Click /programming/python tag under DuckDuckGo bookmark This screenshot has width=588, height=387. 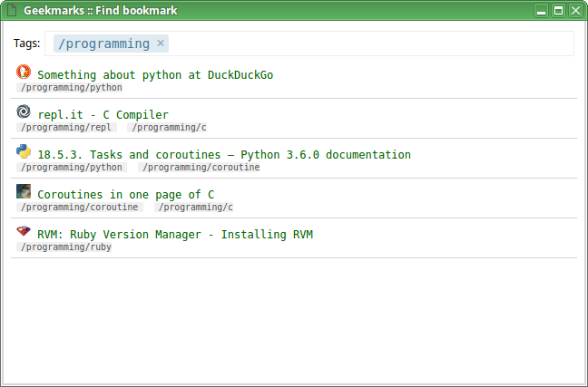click(71, 88)
